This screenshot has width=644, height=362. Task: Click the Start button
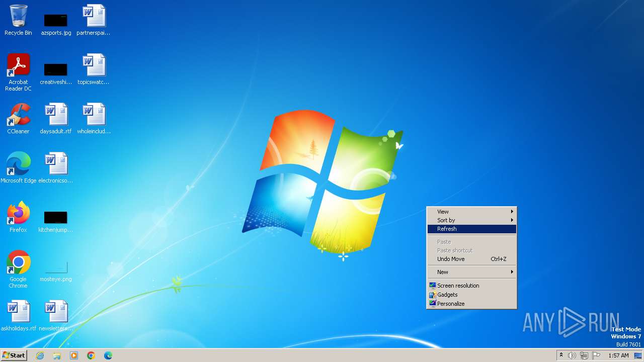[x=14, y=355]
